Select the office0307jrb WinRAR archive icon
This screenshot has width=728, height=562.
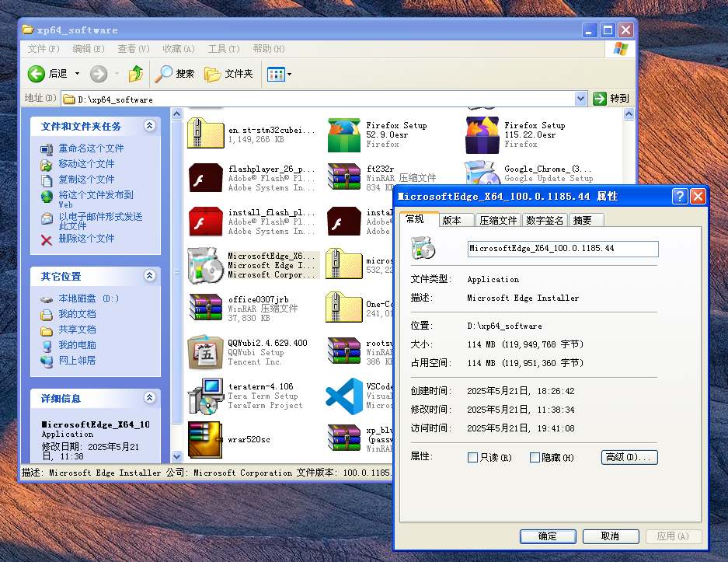point(206,308)
